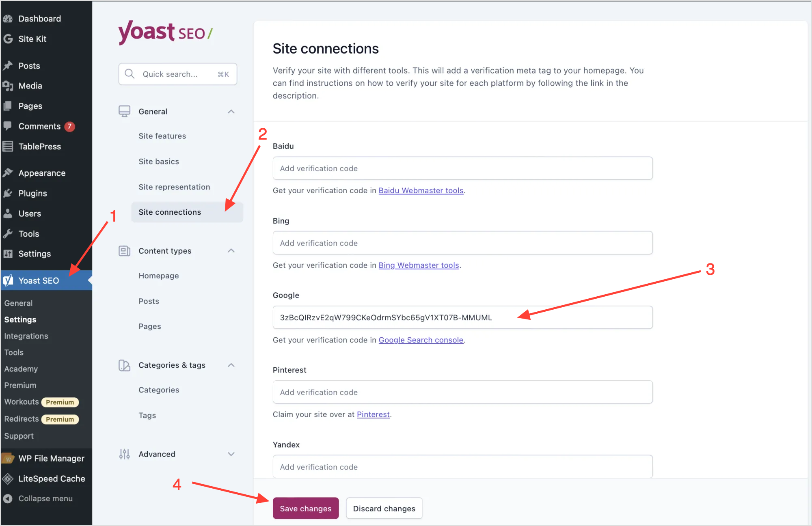812x526 pixels.
Task: Select Site representation under General
Action: 173,186
